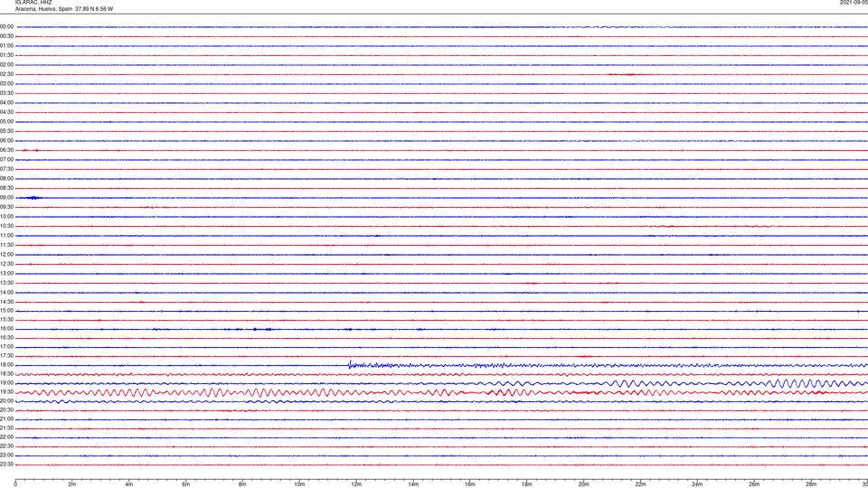Click the 08:00 trace label
This screenshot has height=488, width=868.
tap(6, 178)
